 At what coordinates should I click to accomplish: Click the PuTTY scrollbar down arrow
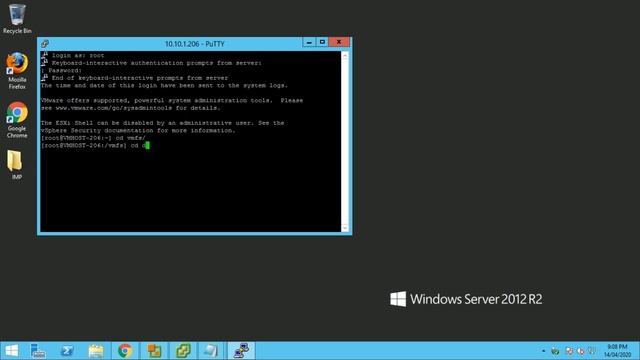345,228
